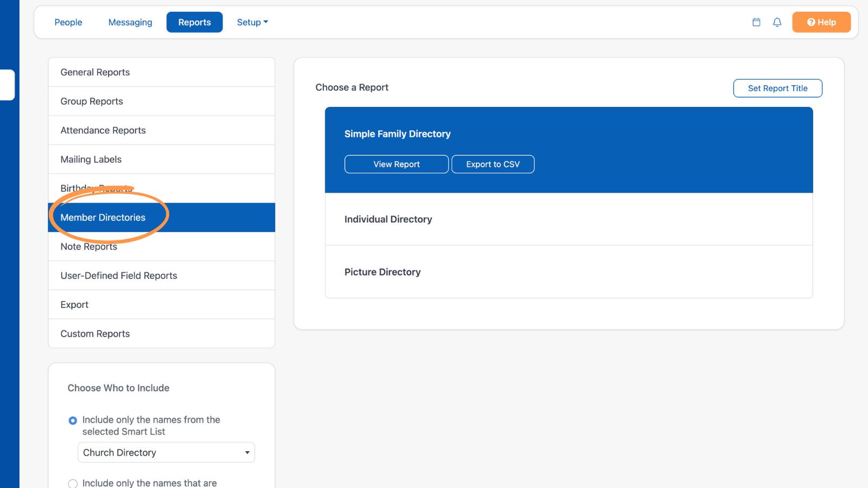Image resolution: width=868 pixels, height=488 pixels.
Task: Open the calendar icon in the top bar
Action: tap(756, 22)
